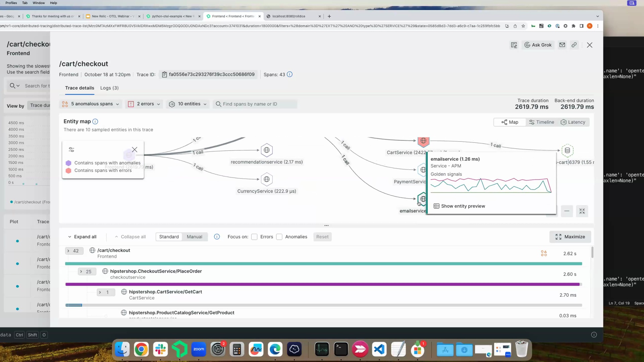Collapse all spans in the trace
Screen dimensions: 644x362
tap(130, 237)
